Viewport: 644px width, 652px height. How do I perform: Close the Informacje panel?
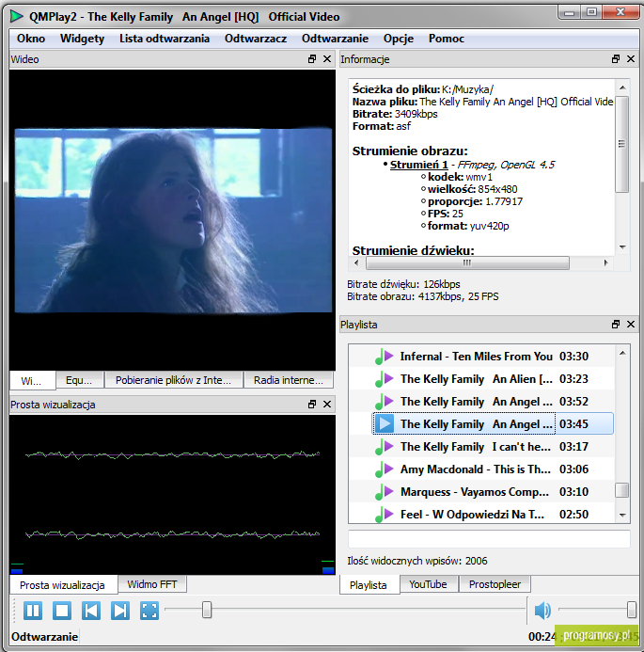click(631, 59)
